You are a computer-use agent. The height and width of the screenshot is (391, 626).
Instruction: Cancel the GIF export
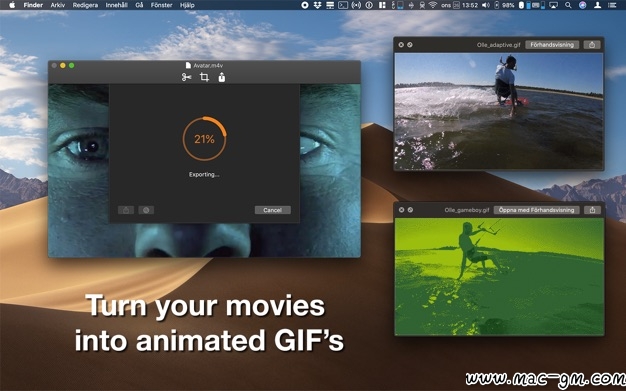[x=273, y=210]
